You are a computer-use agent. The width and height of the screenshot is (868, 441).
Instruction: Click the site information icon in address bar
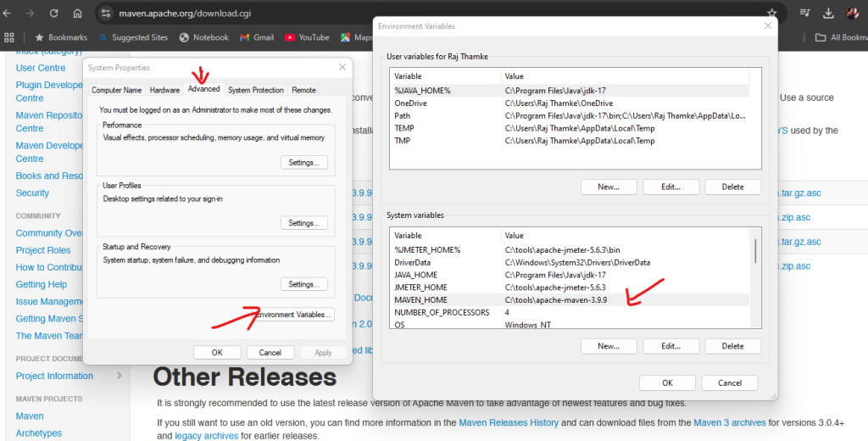click(x=106, y=14)
